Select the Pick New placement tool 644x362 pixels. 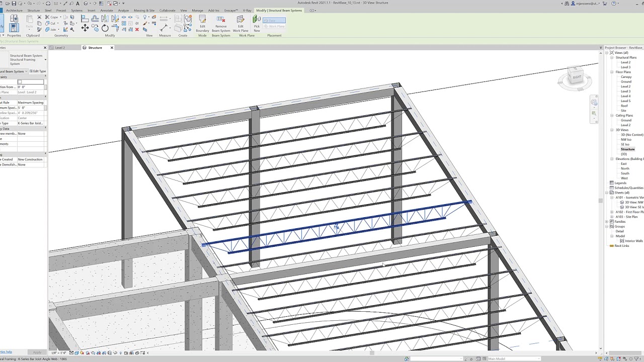pyautogui.click(x=257, y=24)
